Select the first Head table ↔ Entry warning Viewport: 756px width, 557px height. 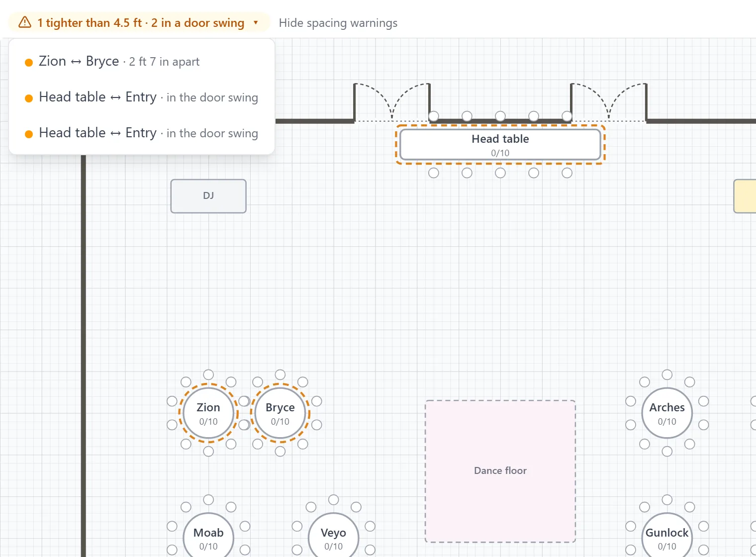tap(142, 97)
